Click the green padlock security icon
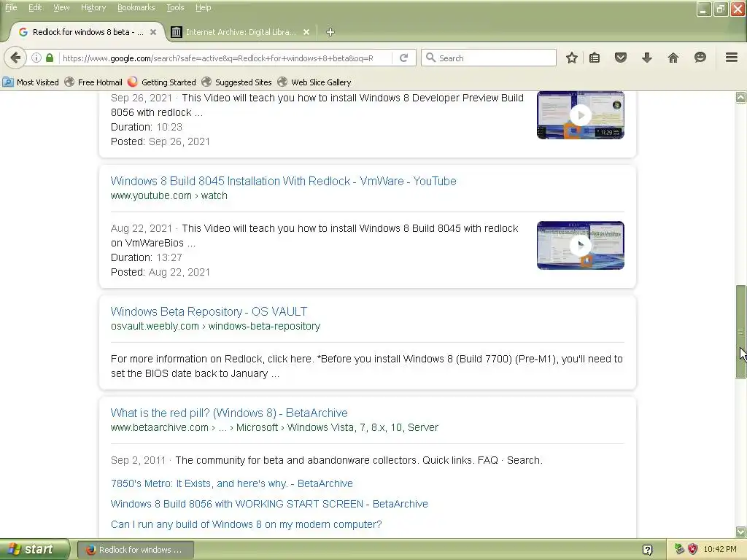The image size is (747, 560). 50,58
